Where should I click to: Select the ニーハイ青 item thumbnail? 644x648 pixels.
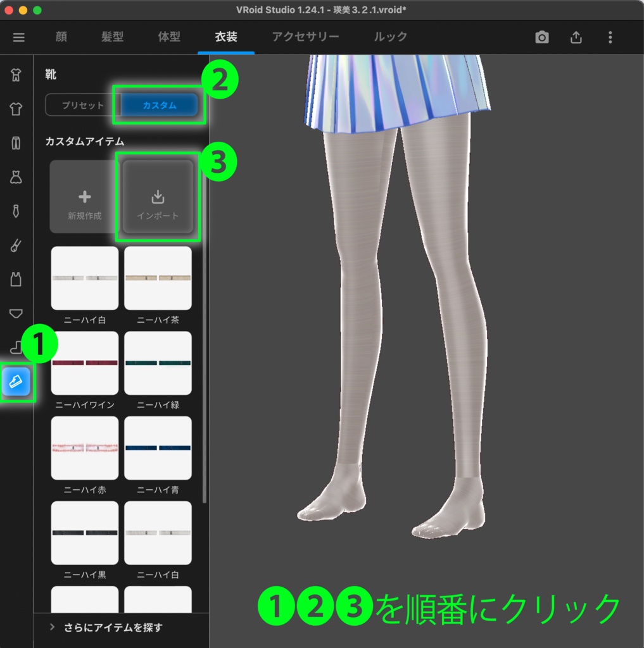[x=158, y=448]
